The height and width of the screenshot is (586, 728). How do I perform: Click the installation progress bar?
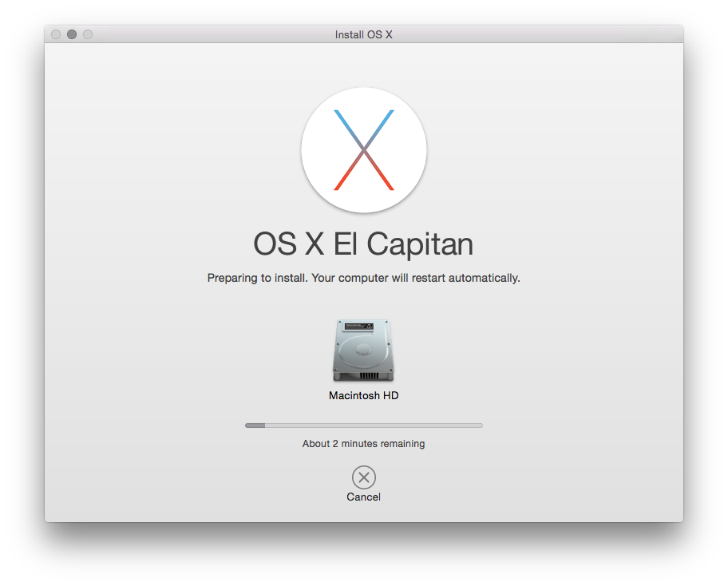[x=363, y=426]
